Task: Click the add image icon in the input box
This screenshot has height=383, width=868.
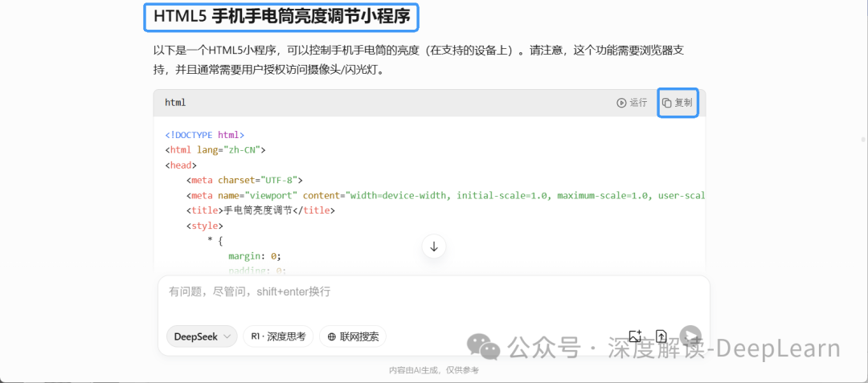Action: click(634, 336)
